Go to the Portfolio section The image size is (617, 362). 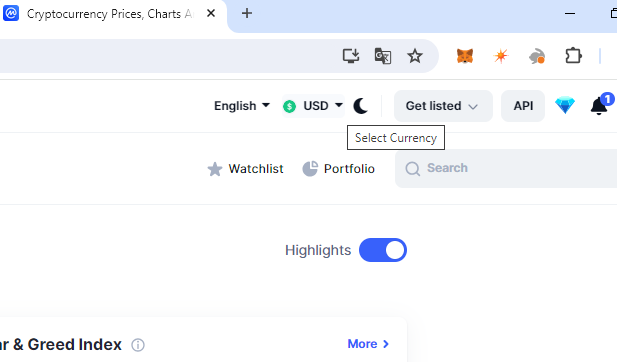pos(338,169)
